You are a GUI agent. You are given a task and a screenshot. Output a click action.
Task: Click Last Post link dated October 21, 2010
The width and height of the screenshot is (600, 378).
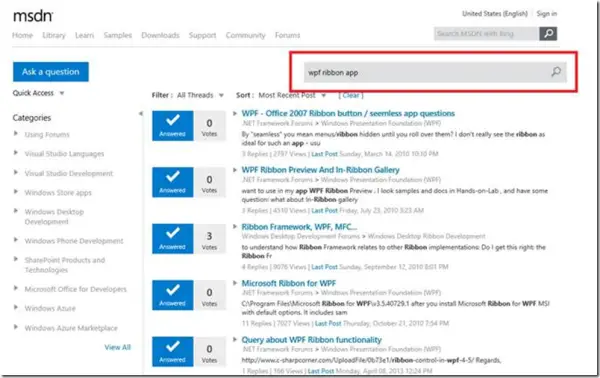pos(328,323)
